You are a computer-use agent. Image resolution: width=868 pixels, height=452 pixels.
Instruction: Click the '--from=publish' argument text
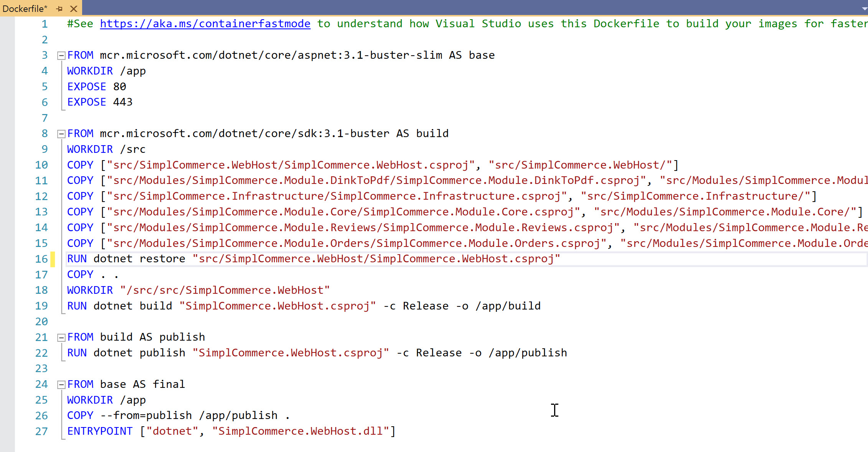click(x=146, y=416)
